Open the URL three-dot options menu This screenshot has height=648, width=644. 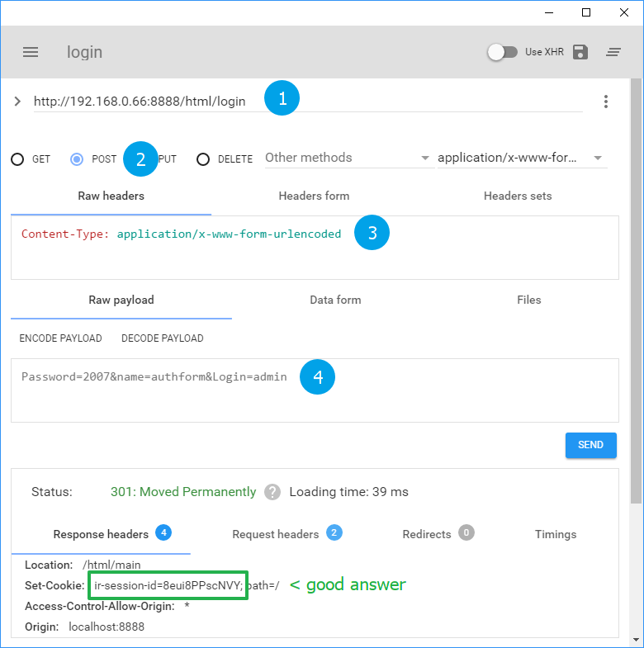click(x=605, y=102)
